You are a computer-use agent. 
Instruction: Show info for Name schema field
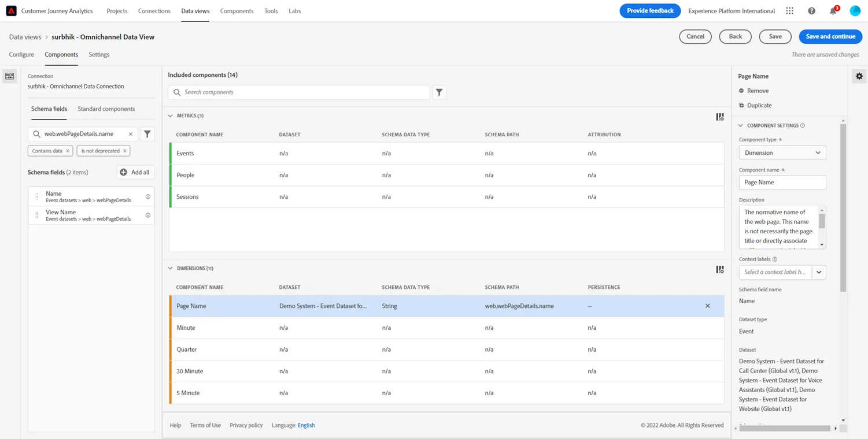click(x=148, y=197)
